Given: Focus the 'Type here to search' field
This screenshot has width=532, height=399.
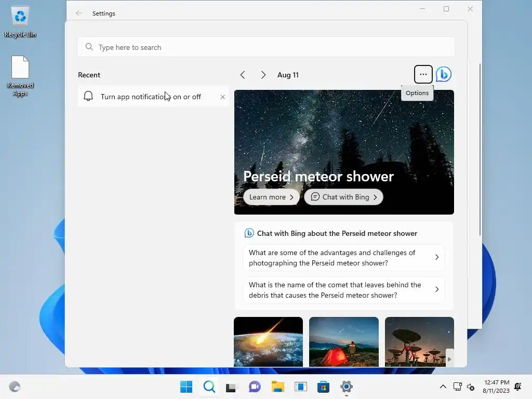Looking at the screenshot, I should (266, 47).
